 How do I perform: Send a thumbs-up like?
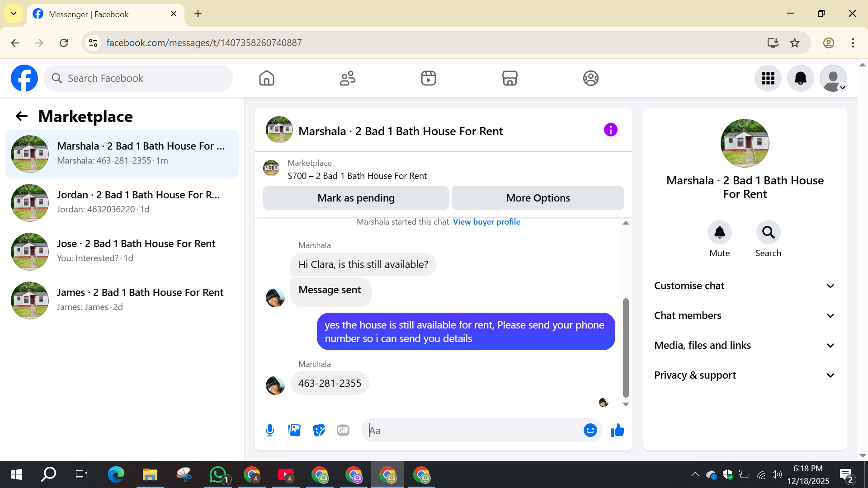click(x=618, y=431)
